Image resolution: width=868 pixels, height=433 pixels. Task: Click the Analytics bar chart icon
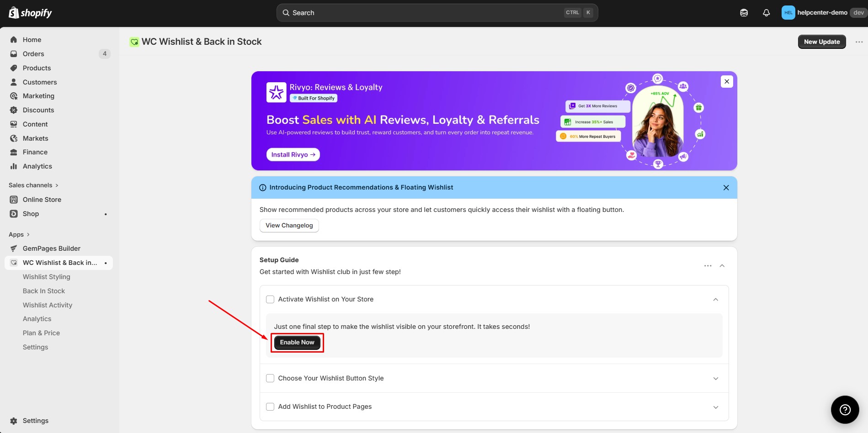coord(14,166)
